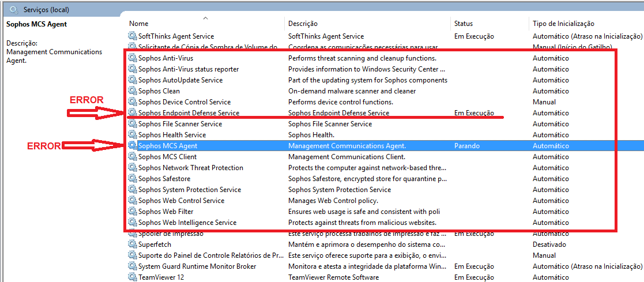644x282 pixels.
Task: Click 'Management Communications Agent.' in left pane
Action: click(54, 57)
